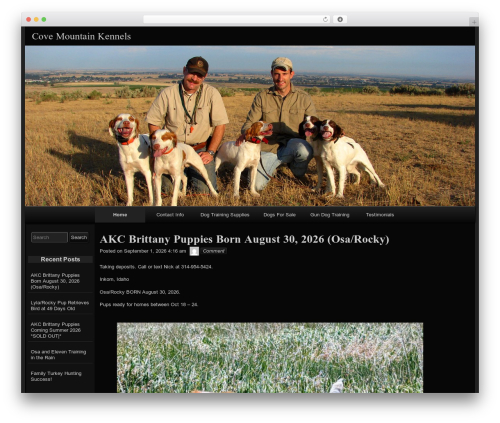Open the Dogs For Sale page

coord(280,215)
